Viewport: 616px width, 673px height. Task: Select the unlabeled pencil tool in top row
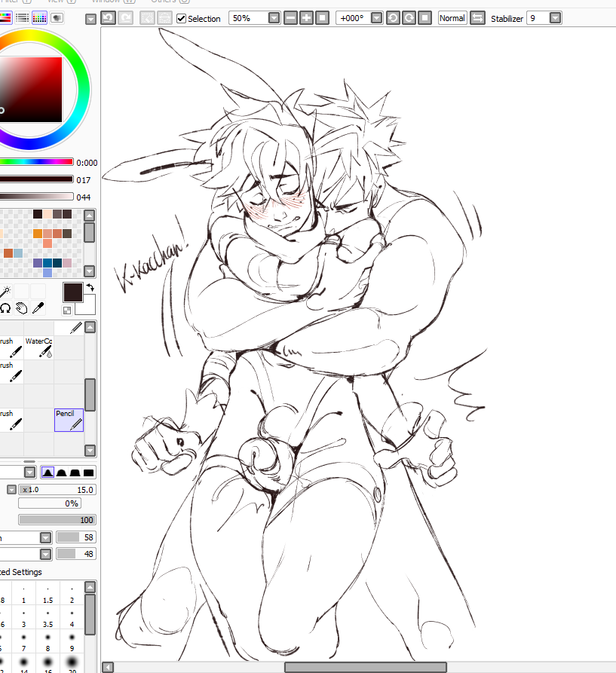pos(69,328)
